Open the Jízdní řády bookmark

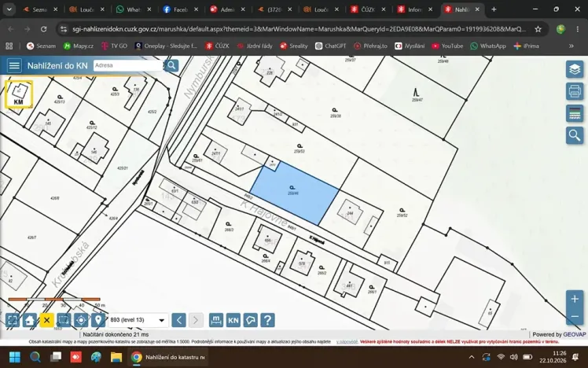255,46
